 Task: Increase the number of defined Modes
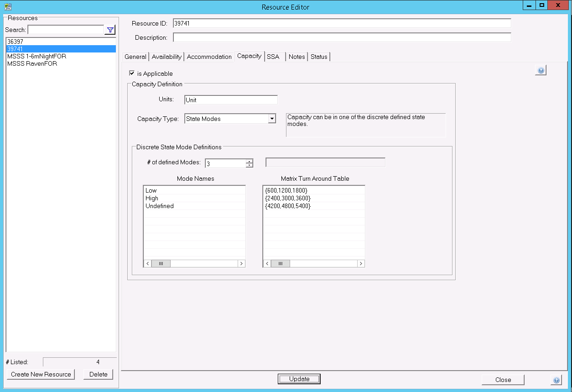click(249, 161)
